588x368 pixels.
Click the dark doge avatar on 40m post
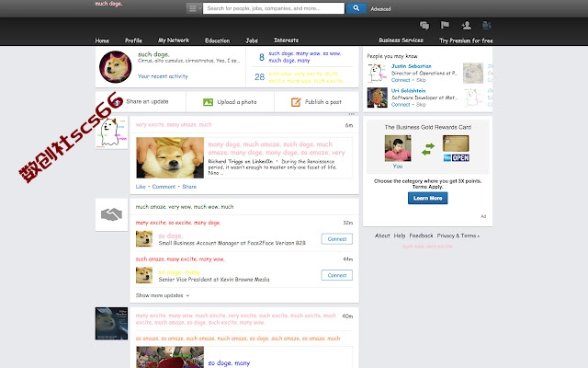[x=111, y=324]
